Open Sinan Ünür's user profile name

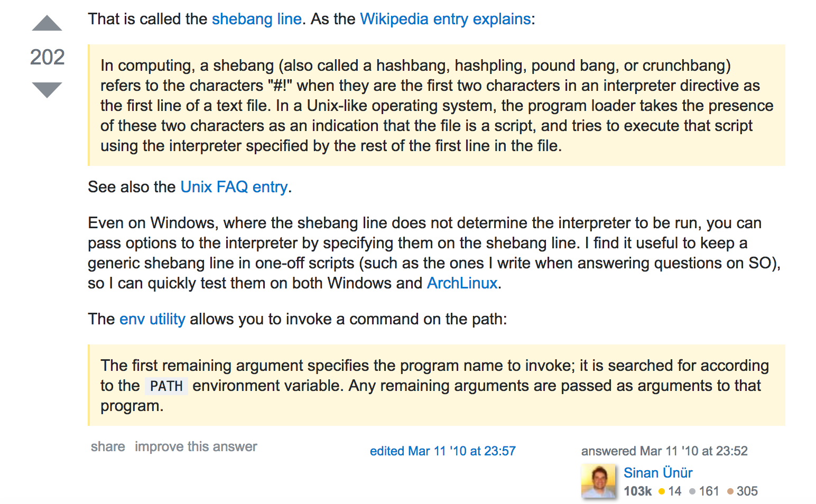657,473
